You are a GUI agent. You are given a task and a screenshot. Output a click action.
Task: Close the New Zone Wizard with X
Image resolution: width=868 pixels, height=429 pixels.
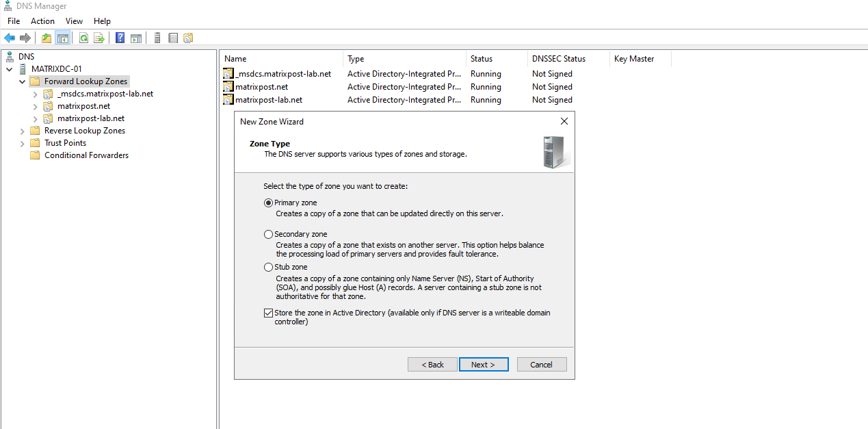(x=564, y=121)
